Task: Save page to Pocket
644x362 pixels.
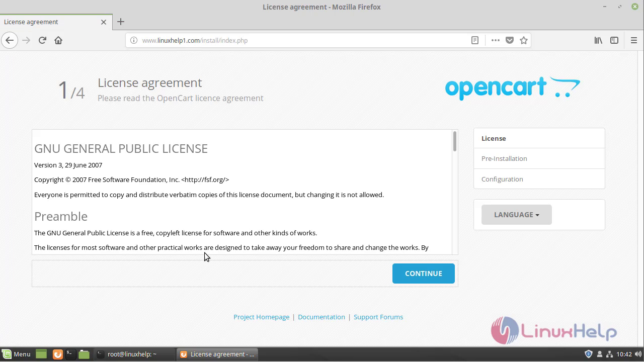Action: click(x=510, y=40)
